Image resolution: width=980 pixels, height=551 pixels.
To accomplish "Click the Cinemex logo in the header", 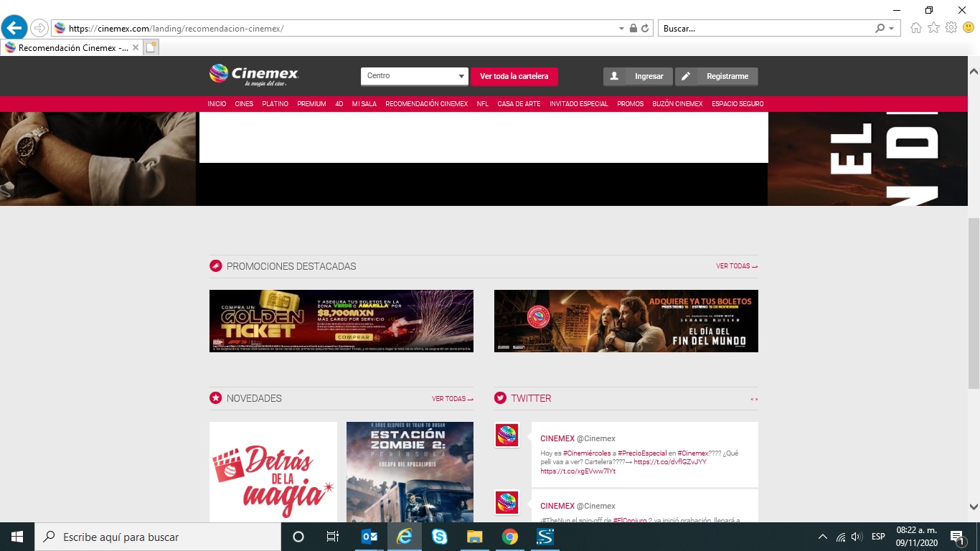I will 254,74.
